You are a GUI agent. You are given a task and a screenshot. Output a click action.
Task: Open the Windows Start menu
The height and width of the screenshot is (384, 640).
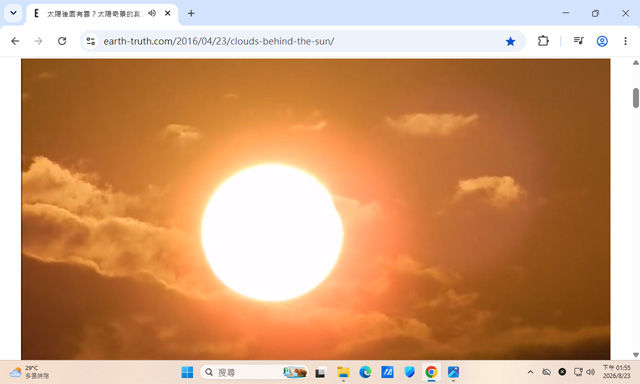[x=187, y=372]
